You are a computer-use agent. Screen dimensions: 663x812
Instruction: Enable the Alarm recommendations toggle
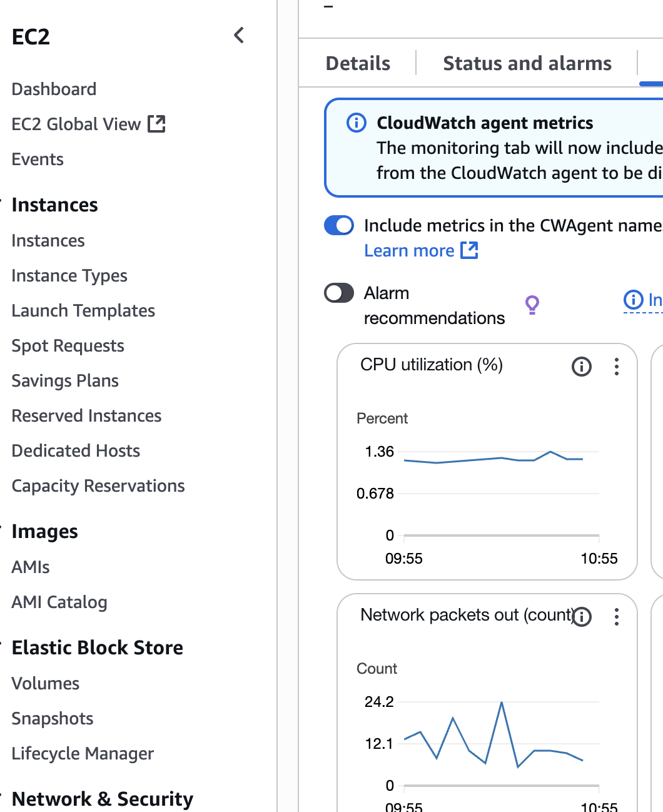click(x=339, y=293)
